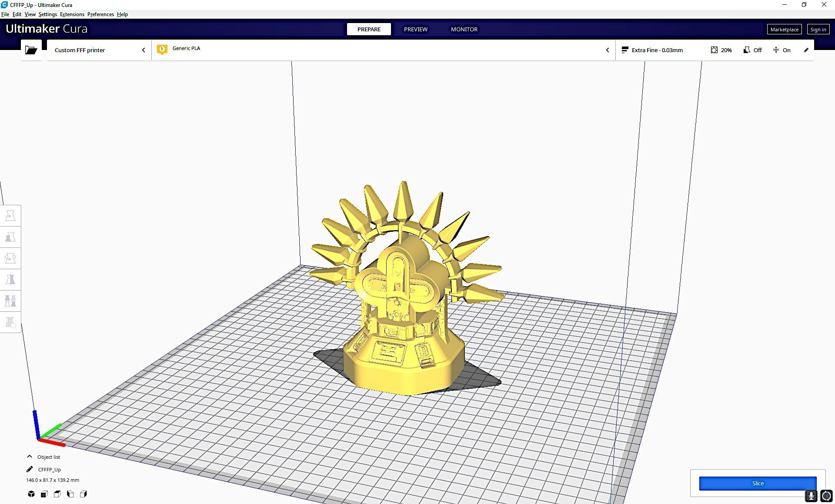835x504 pixels.
Task: Open the Help menu
Action: 122,14
